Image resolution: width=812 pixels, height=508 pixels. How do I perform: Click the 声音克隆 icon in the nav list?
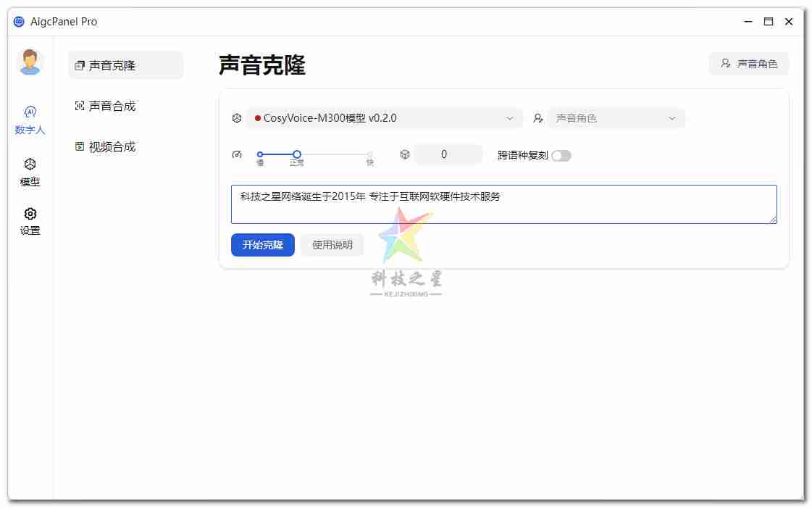[80, 65]
